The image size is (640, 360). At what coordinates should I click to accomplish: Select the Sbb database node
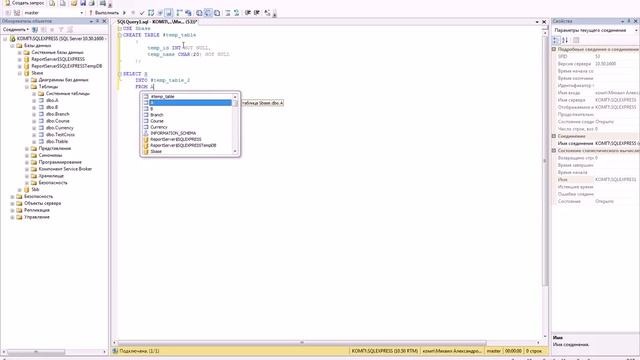35,190
